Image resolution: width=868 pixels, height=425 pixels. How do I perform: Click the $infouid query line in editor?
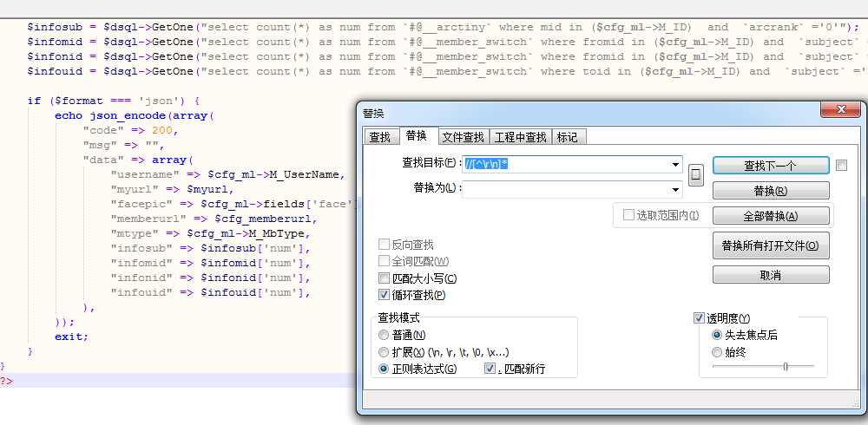pyautogui.click(x=447, y=71)
